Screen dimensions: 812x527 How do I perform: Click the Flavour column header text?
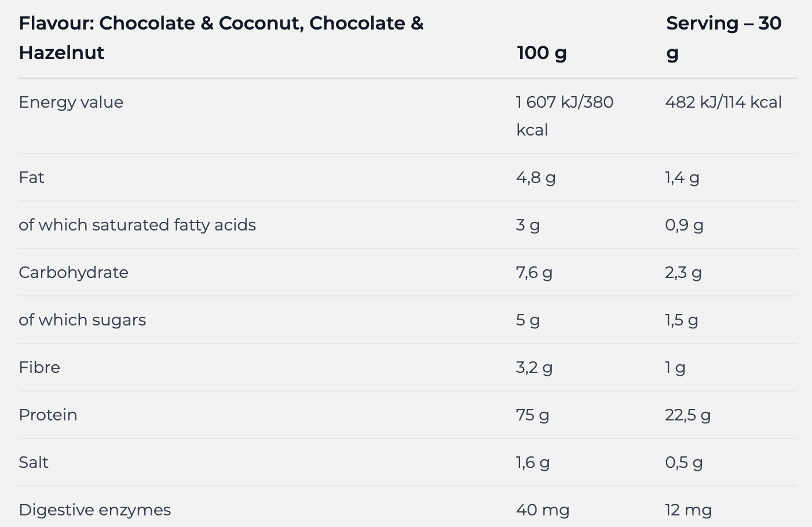coord(221,38)
